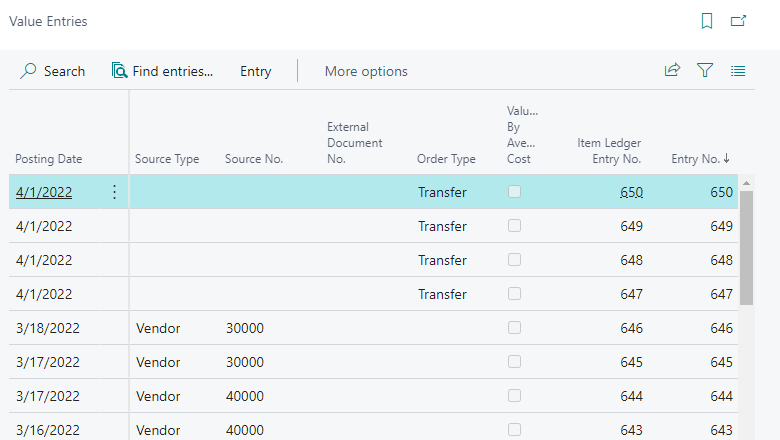Viewport: 780px width, 440px height.
Task: Click Source No. 40000 in row 644
Action: pos(245,396)
